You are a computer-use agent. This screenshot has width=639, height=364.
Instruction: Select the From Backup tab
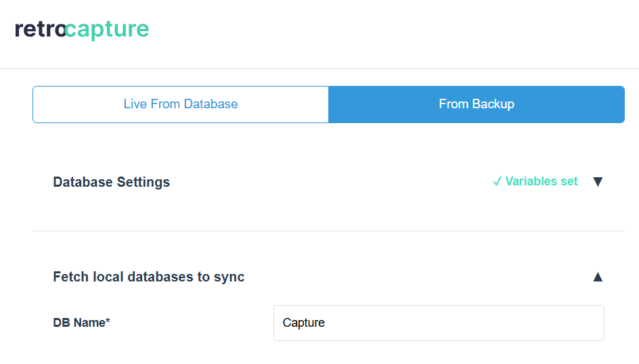point(476,104)
